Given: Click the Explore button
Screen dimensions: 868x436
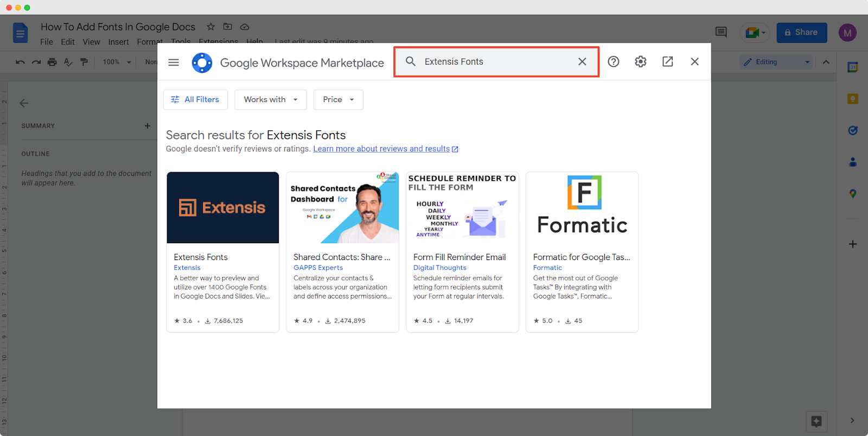Looking at the screenshot, I should 816,421.
